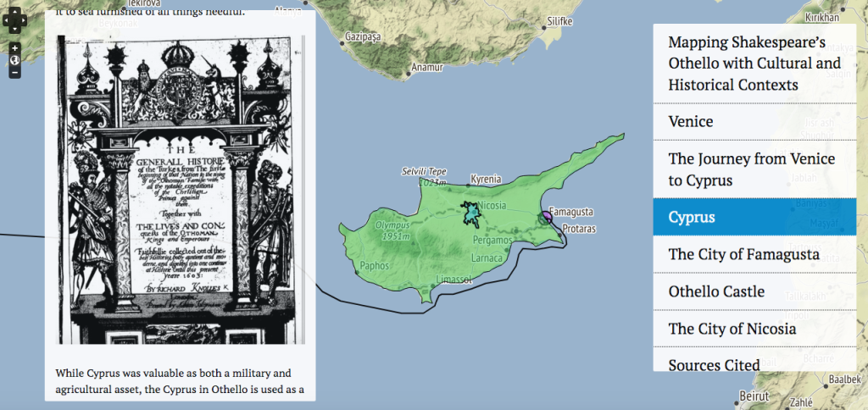
Task: Click the Gazipaşa town label
Action: (363, 37)
